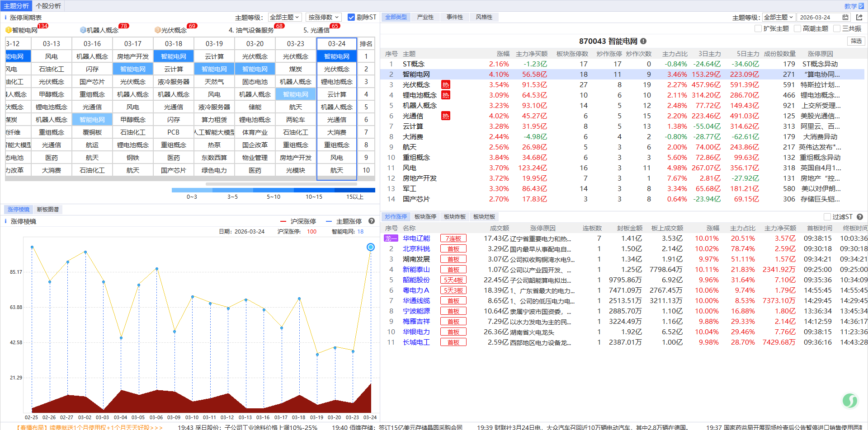
Task: Uncheck the 剔除ST checkbox
Action: pos(351,17)
